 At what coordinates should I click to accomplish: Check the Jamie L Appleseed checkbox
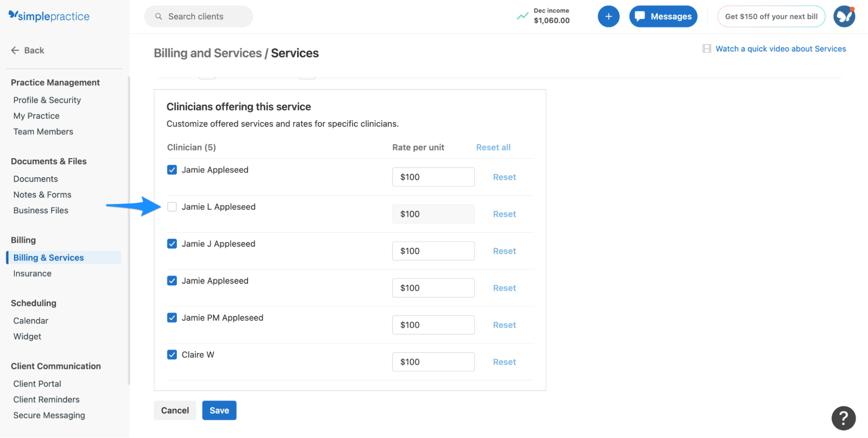pos(172,207)
